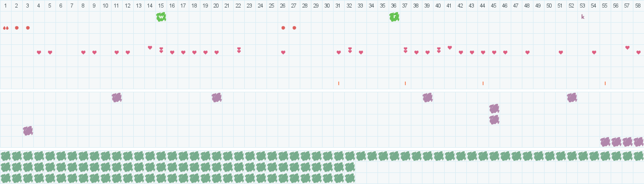The image size is (644, 184).
Task: Click the green 'w' marker on day 15
Action: [161, 17]
